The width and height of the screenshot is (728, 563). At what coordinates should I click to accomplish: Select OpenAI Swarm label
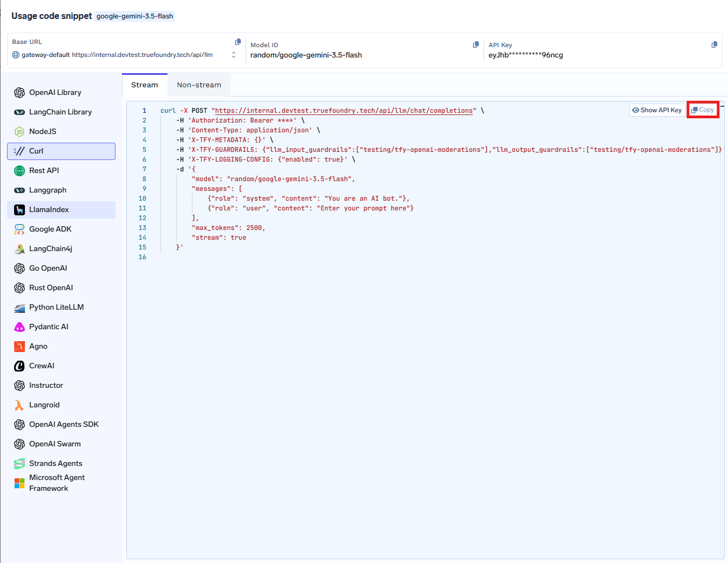55,444
